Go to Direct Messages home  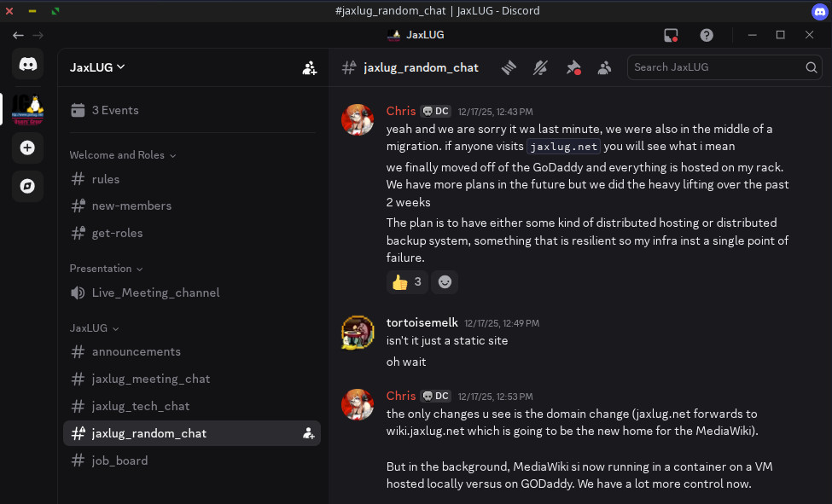click(27, 63)
